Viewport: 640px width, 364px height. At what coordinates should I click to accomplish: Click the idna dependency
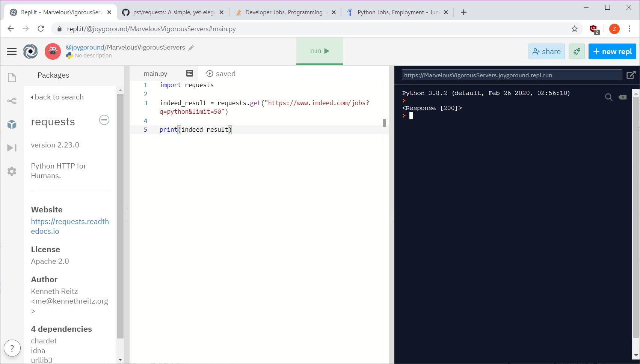pyautogui.click(x=38, y=350)
